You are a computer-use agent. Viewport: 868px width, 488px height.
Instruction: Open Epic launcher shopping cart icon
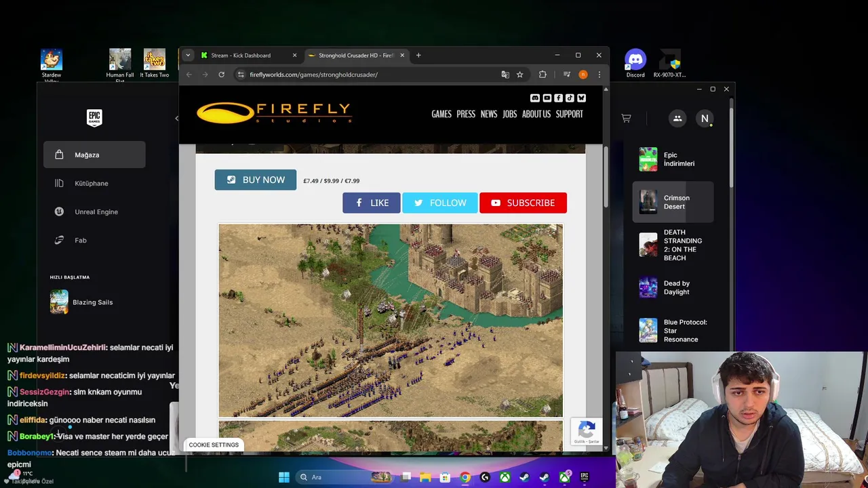[626, 119]
